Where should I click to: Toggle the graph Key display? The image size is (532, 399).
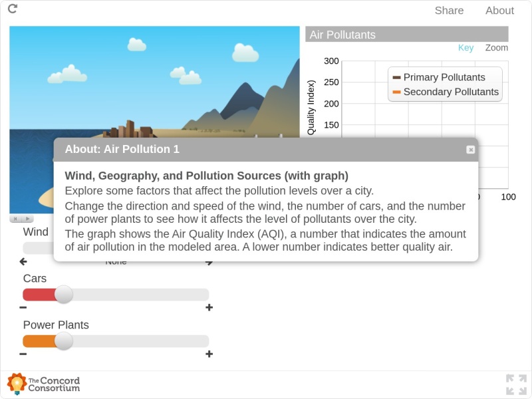[x=465, y=48]
